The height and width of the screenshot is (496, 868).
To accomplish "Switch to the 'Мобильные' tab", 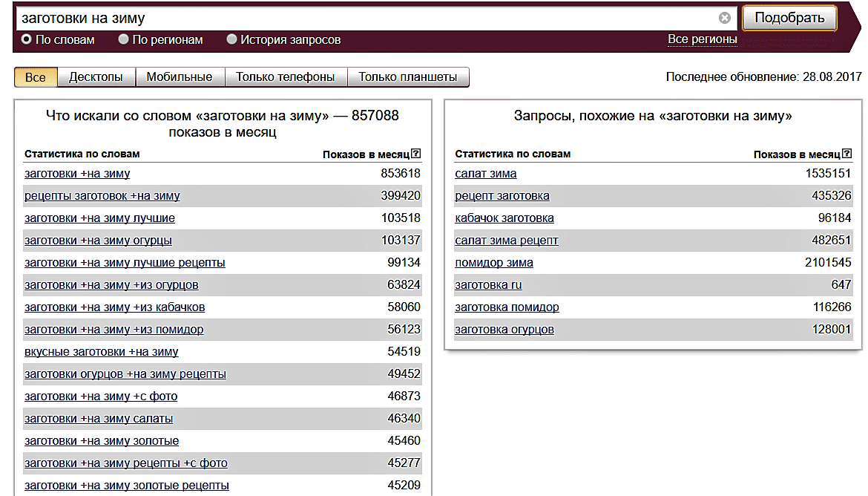I will (x=179, y=77).
